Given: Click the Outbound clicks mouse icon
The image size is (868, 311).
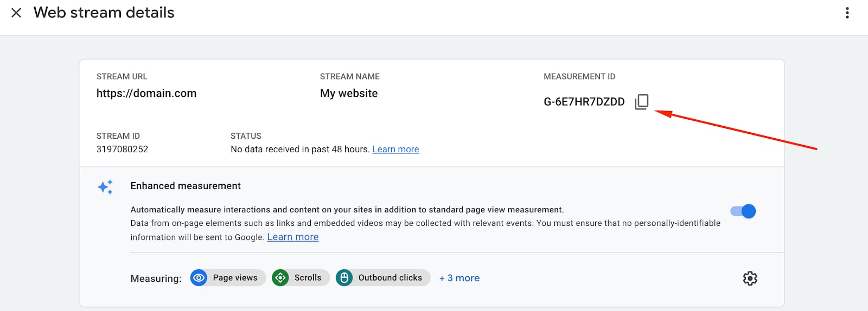Looking at the screenshot, I should pyautogui.click(x=344, y=278).
